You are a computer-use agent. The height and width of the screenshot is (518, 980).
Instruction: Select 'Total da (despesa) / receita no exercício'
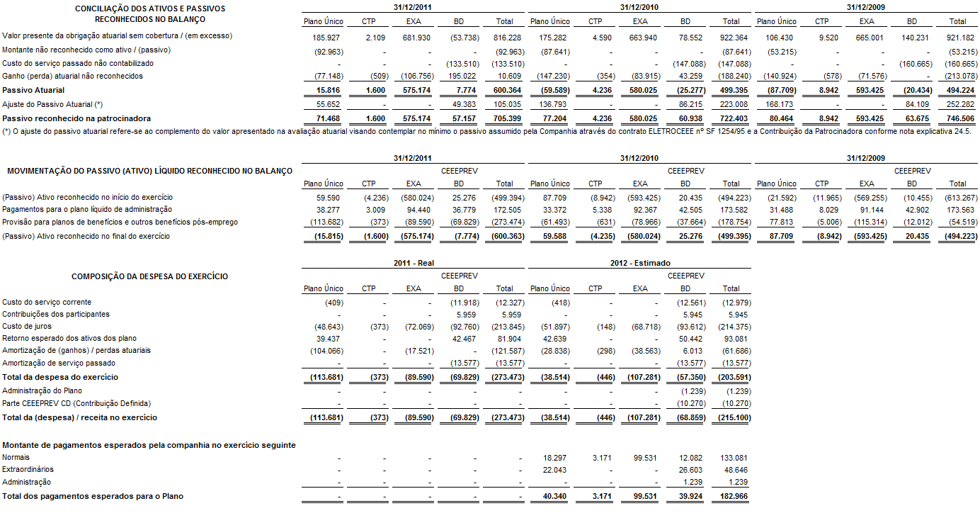[80, 417]
